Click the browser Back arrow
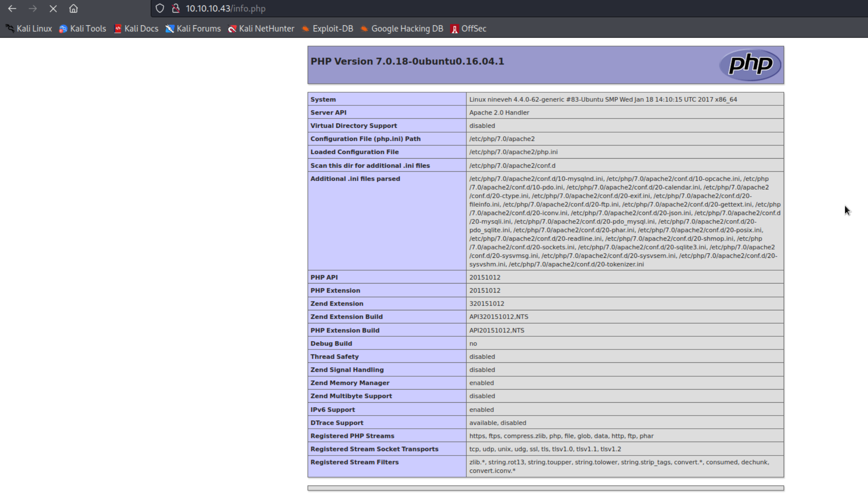868x504 pixels. [12, 8]
